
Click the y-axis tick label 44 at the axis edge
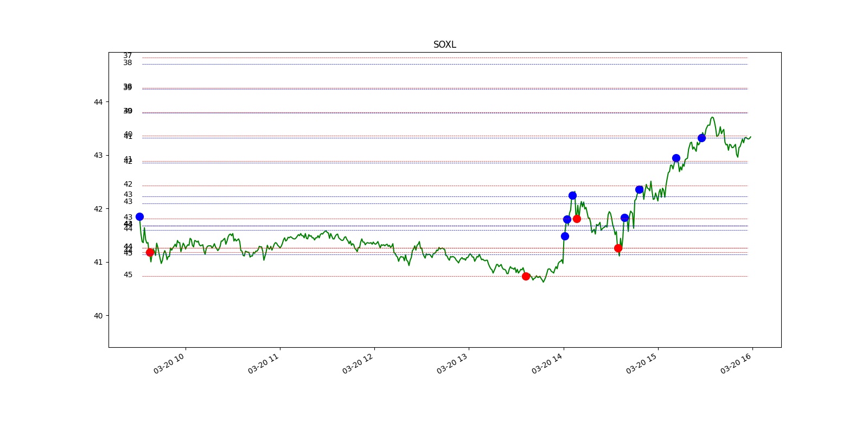point(98,102)
